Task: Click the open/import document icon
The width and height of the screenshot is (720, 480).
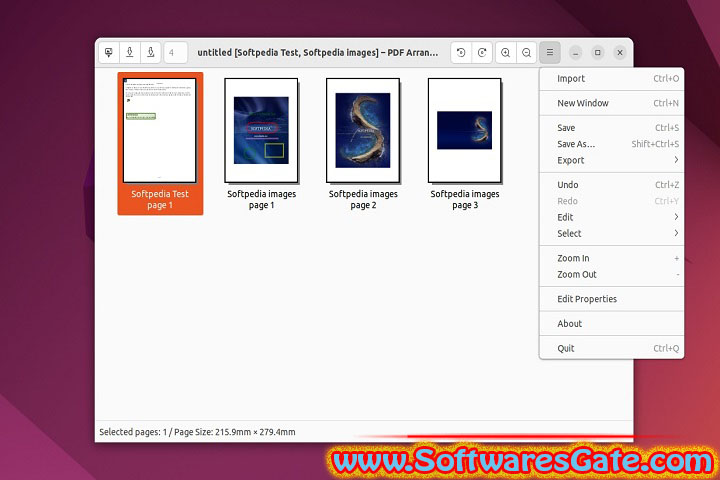Action: [109, 52]
